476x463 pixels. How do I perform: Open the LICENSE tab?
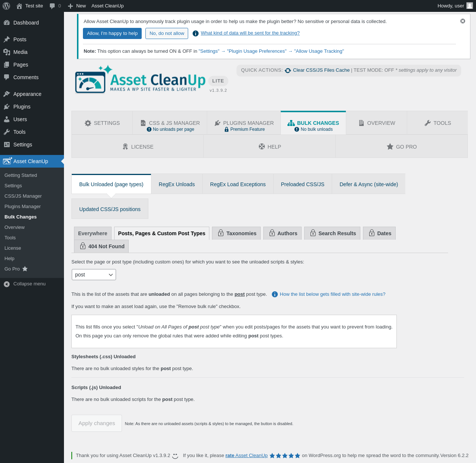pyautogui.click(x=138, y=147)
